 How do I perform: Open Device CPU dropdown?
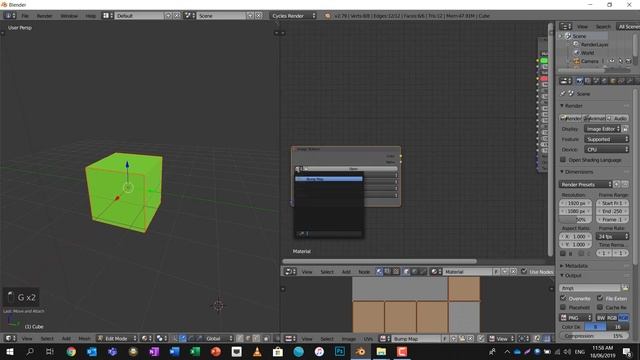tap(607, 150)
